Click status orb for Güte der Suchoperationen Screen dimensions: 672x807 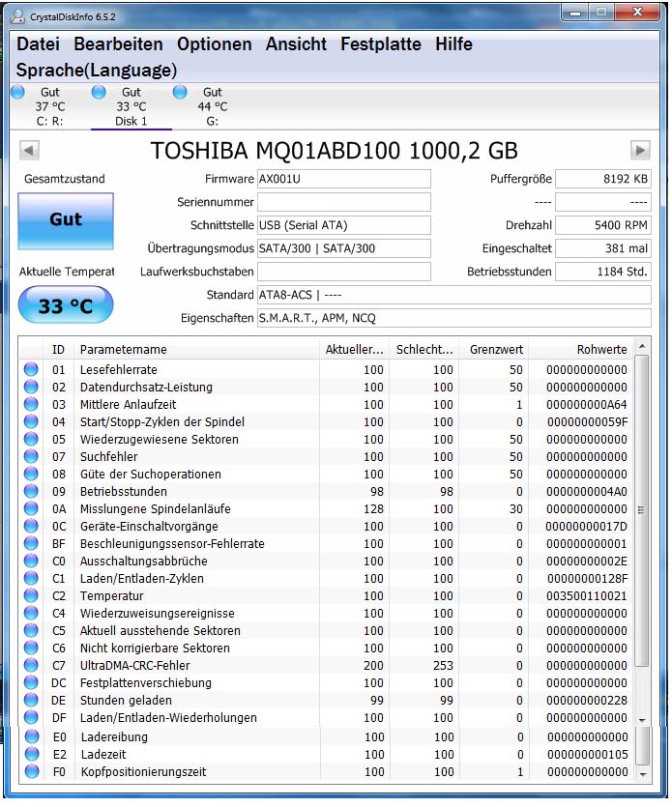31,474
